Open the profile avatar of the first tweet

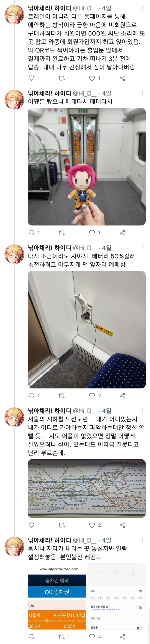[14, 15]
